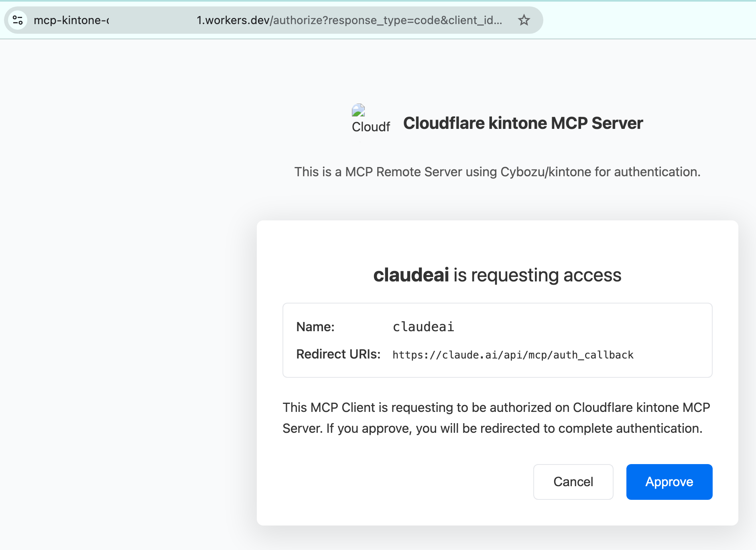Click the Cloudflare kintone MCP Server heading

click(523, 123)
